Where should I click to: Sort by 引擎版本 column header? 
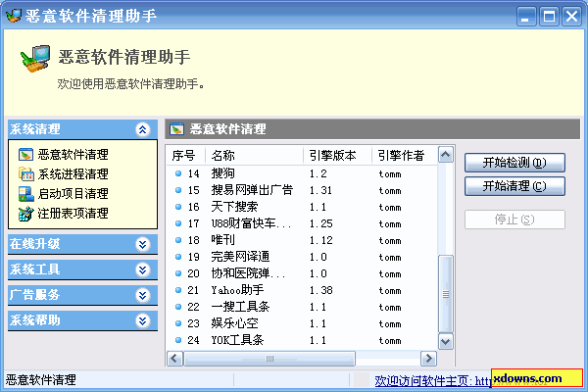click(337, 155)
